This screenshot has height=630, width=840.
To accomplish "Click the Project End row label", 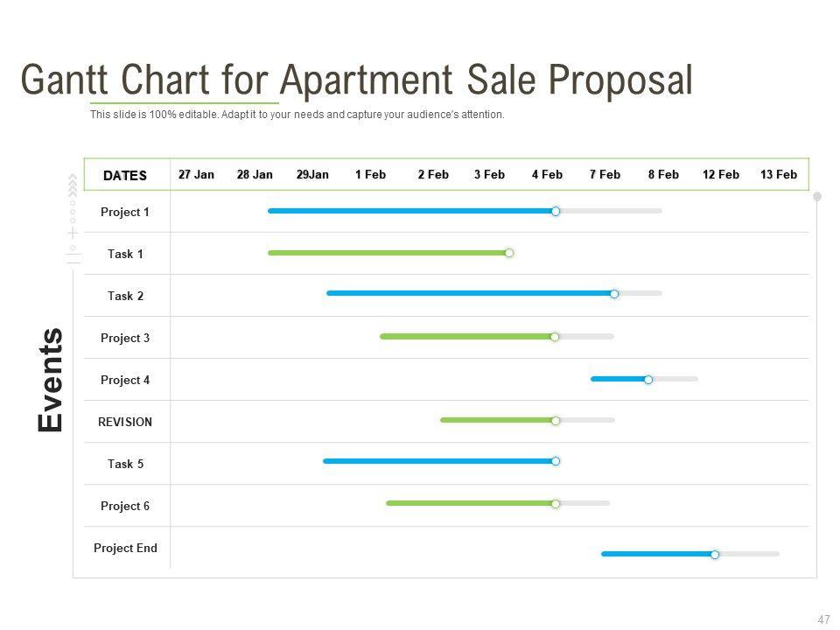I will click(x=125, y=548).
